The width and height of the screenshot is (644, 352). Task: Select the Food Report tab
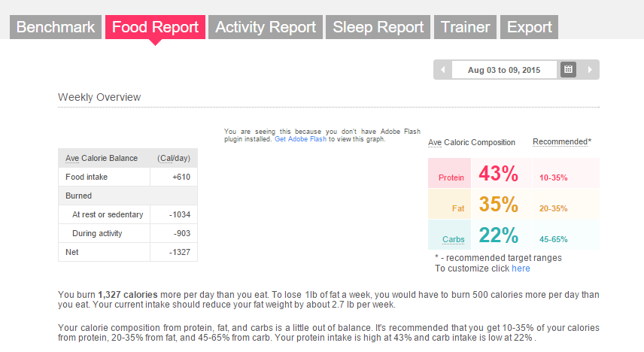coord(155,27)
